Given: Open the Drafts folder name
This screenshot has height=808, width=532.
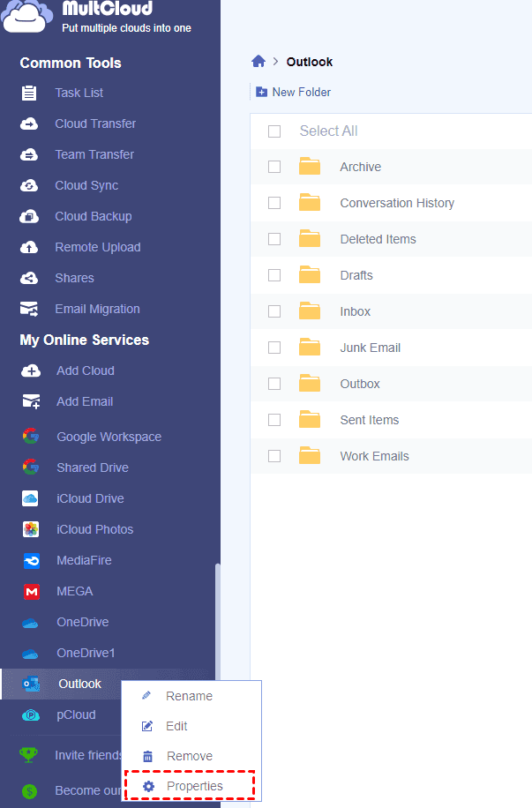Looking at the screenshot, I should pos(356,275).
